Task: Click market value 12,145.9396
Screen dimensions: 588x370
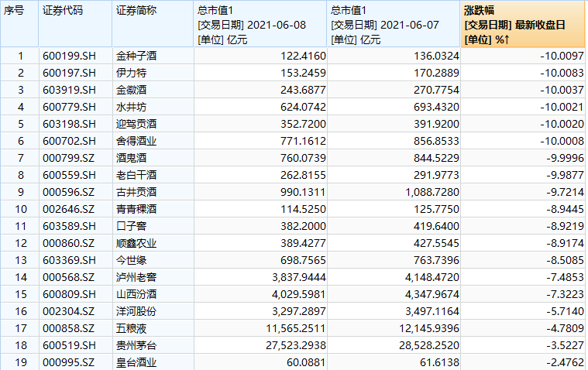Action: tap(428, 328)
